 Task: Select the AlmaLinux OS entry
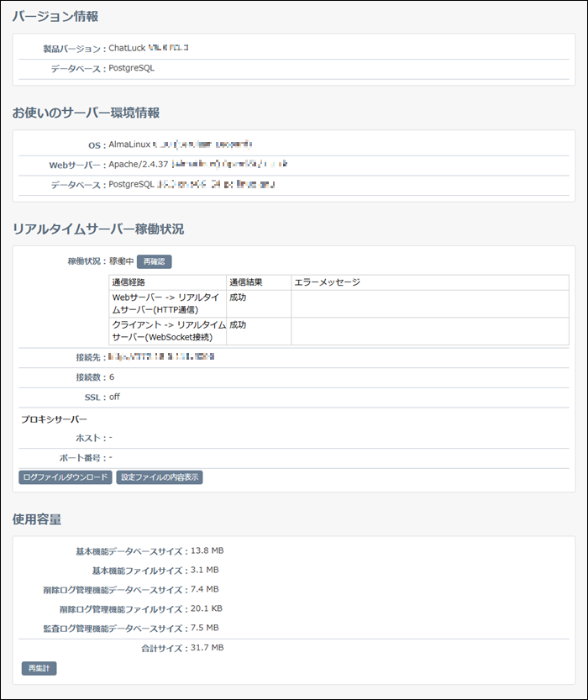129,145
